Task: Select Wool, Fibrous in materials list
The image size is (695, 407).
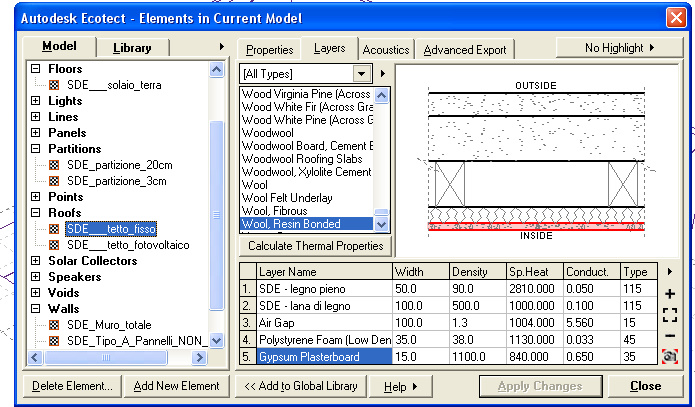Action: 274,211
